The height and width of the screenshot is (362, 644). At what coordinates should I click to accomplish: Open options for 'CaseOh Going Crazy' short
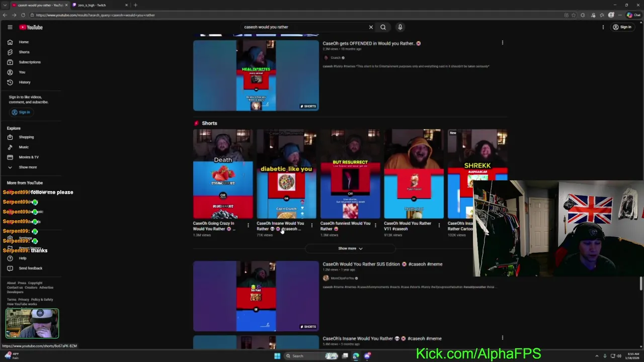click(248, 225)
